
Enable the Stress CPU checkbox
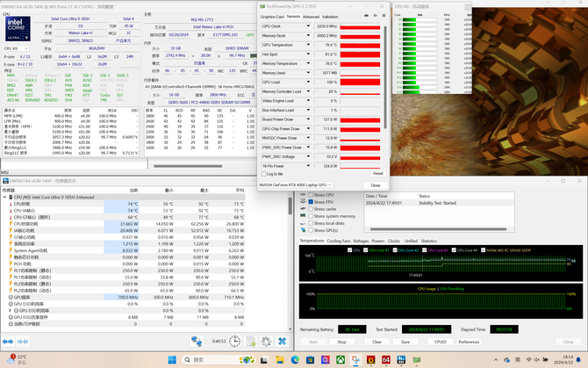point(311,195)
